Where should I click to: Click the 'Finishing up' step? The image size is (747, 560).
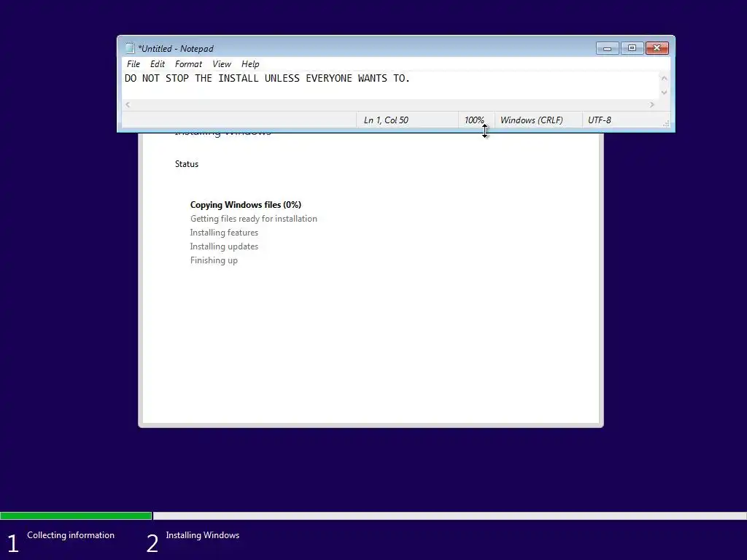click(214, 260)
